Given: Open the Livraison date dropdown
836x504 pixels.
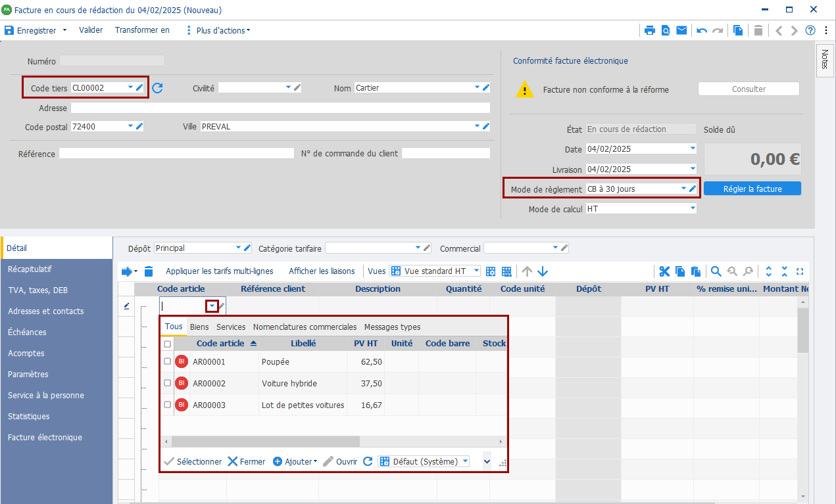Looking at the screenshot, I should (692, 169).
